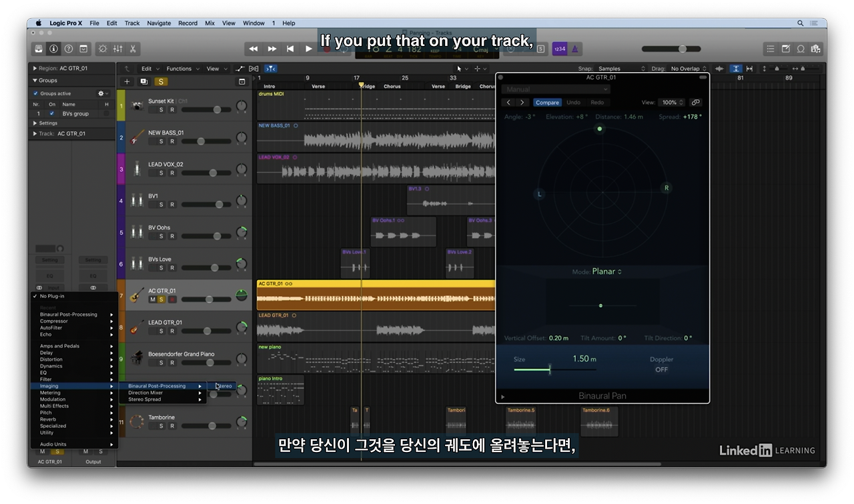854x504 pixels.
Task: Start playback with the Play button
Action: pos(308,49)
